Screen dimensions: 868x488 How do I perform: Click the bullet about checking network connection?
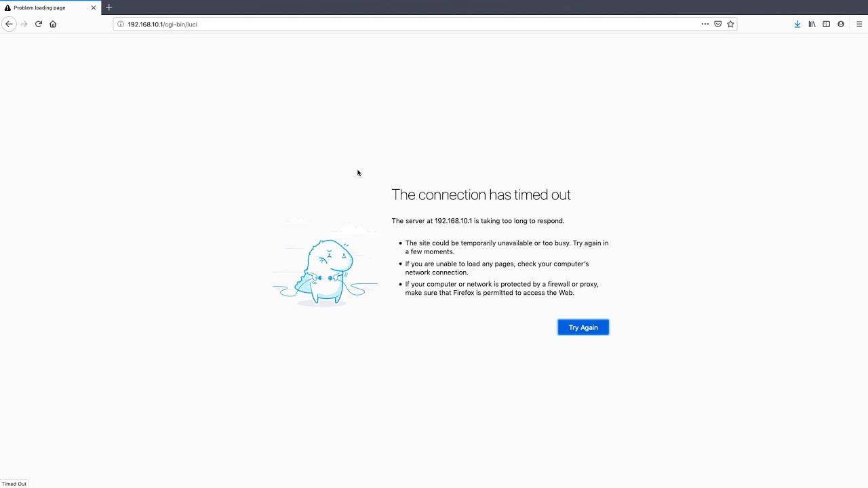(x=497, y=268)
